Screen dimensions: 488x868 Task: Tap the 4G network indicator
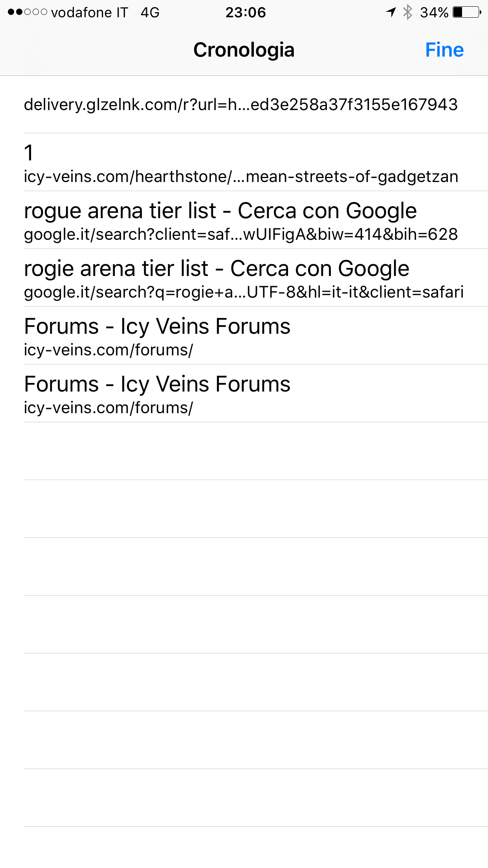150,13
